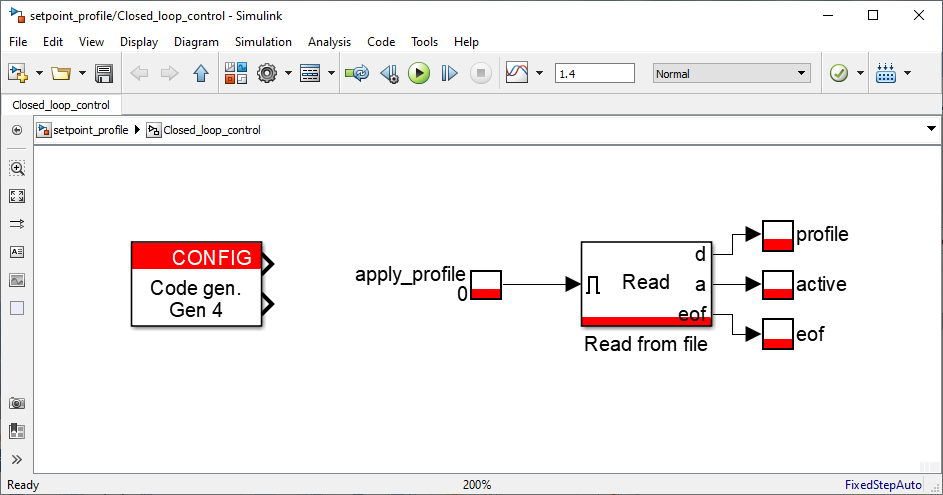Click setpoint_profile in the breadcrumb

coord(91,130)
